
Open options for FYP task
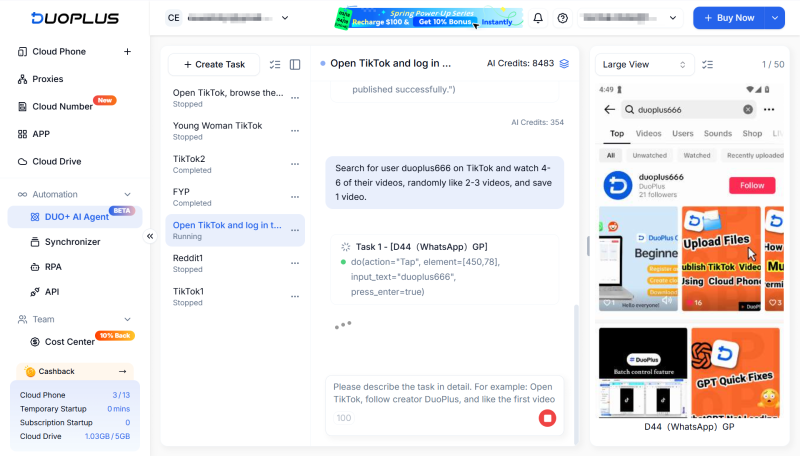(x=295, y=197)
